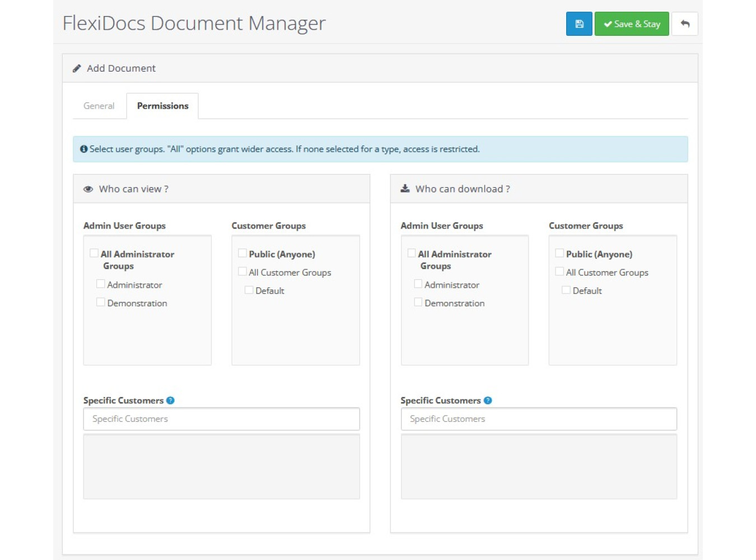Enable Public (Anyone) for viewing

click(x=242, y=253)
